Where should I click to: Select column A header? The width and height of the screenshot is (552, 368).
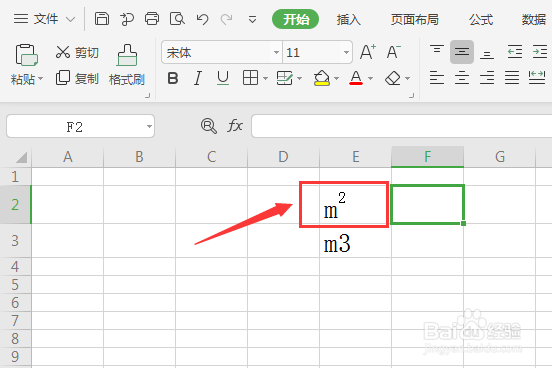click(68, 157)
